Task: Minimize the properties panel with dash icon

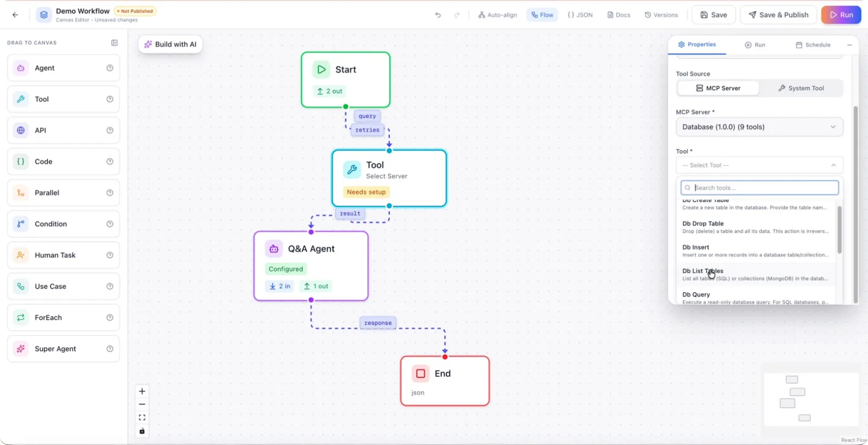Action: point(850,45)
